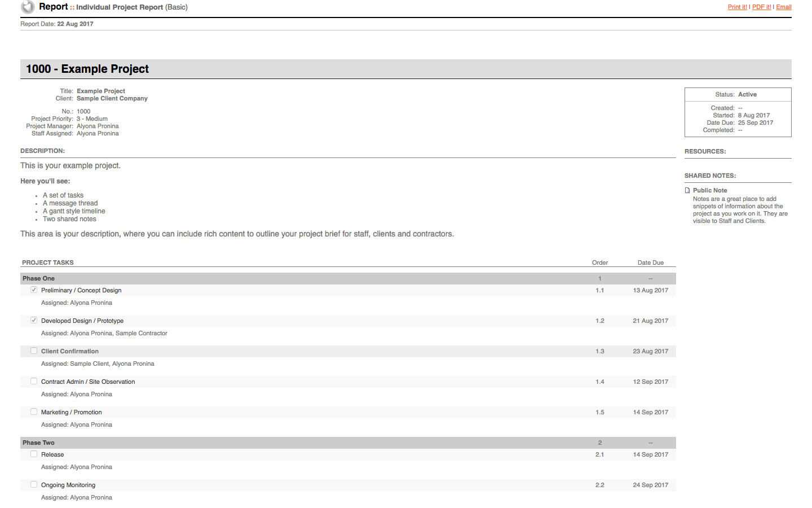Click the Print it! link
The height and width of the screenshot is (508, 812).
click(737, 7)
